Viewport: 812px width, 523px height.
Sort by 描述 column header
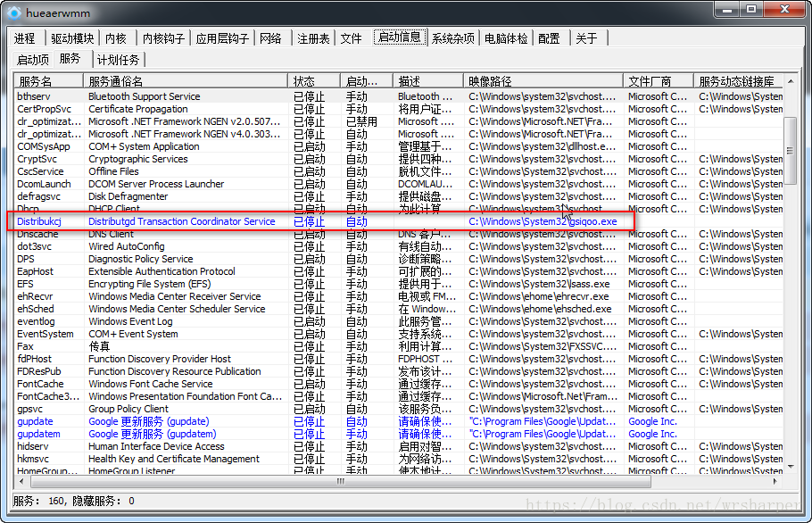pyautogui.click(x=427, y=81)
